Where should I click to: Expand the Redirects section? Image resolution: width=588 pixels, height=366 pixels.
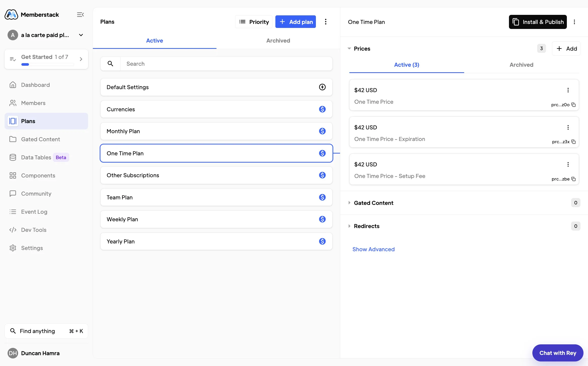[x=349, y=226]
